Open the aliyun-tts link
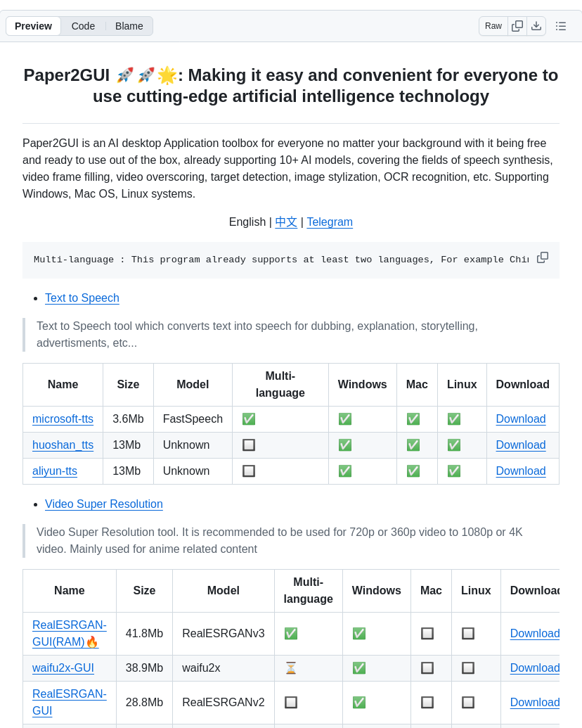 click(x=55, y=471)
